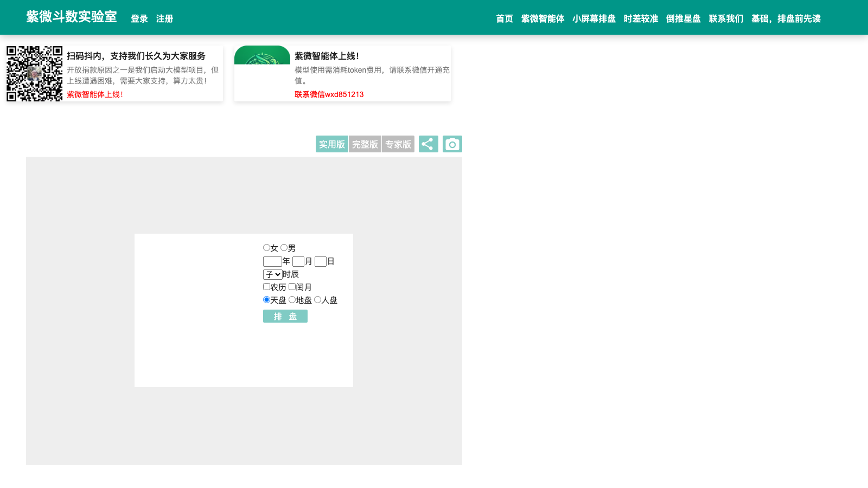
Task: Select the 人盘 radio option
Action: [x=317, y=300]
